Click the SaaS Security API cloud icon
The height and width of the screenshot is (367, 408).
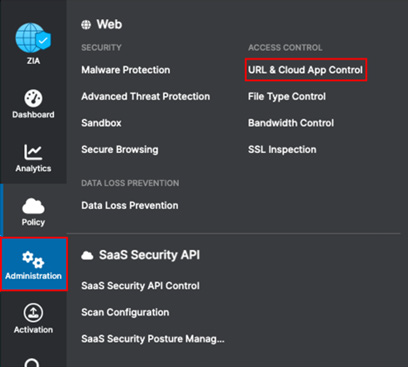(x=87, y=256)
